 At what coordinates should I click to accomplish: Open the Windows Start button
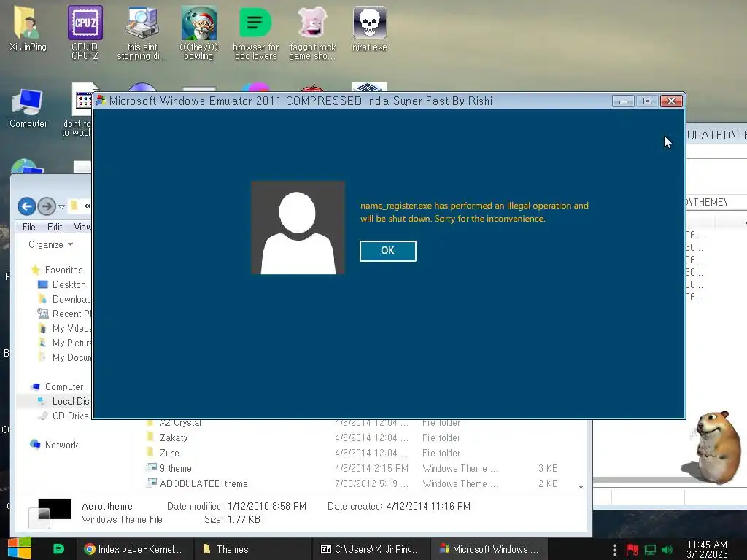point(20,549)
